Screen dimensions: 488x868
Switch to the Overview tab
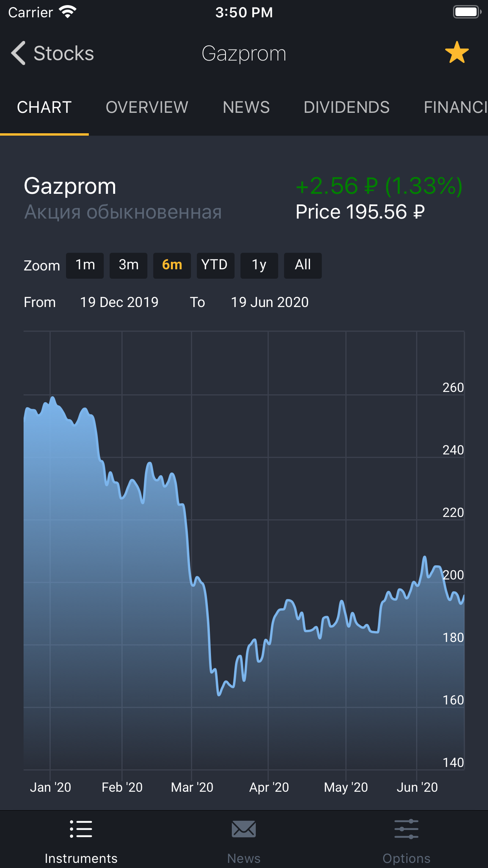pyautogui.click(x=147, y=107)
